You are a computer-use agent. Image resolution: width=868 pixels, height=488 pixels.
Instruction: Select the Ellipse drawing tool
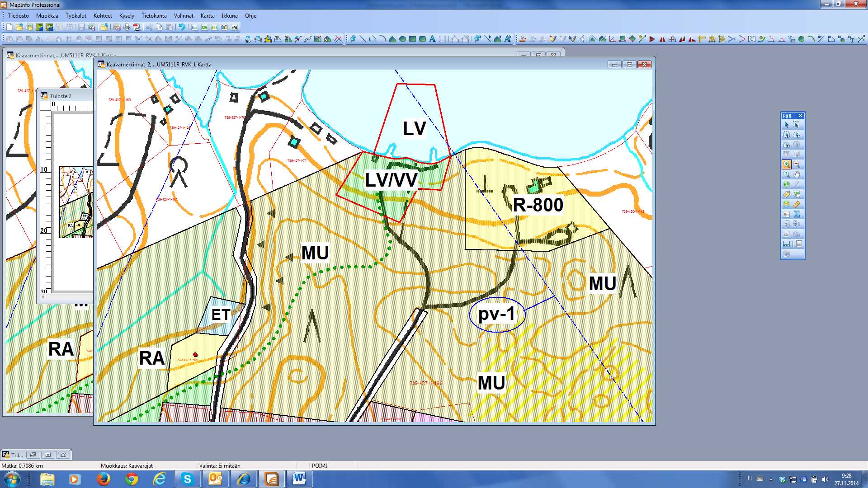[402, 39]
